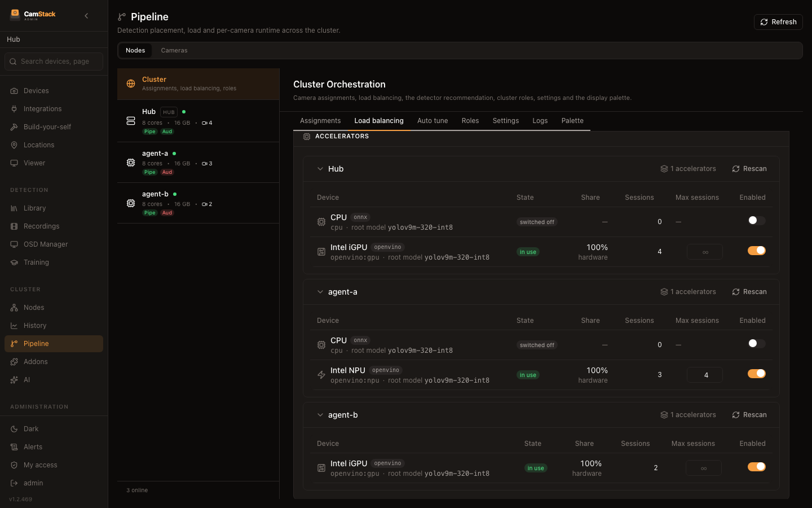Switch to the Auto tune tab
Image resolution: width=812 pixels, height=508 pixels.
tap(433, 121)
